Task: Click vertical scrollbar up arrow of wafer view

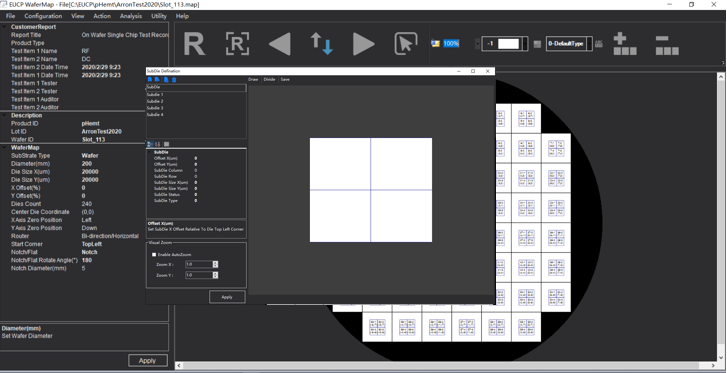Action: (721, 77)
